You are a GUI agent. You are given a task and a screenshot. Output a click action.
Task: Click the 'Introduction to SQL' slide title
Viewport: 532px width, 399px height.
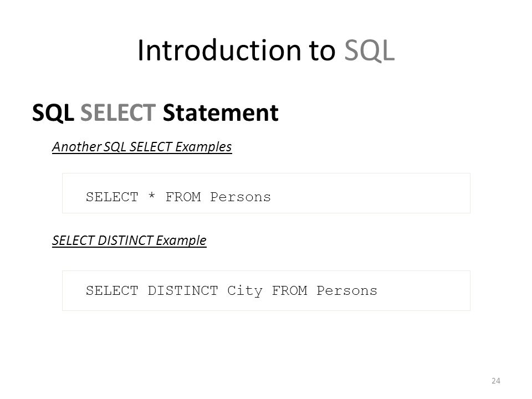click(266, 50)
